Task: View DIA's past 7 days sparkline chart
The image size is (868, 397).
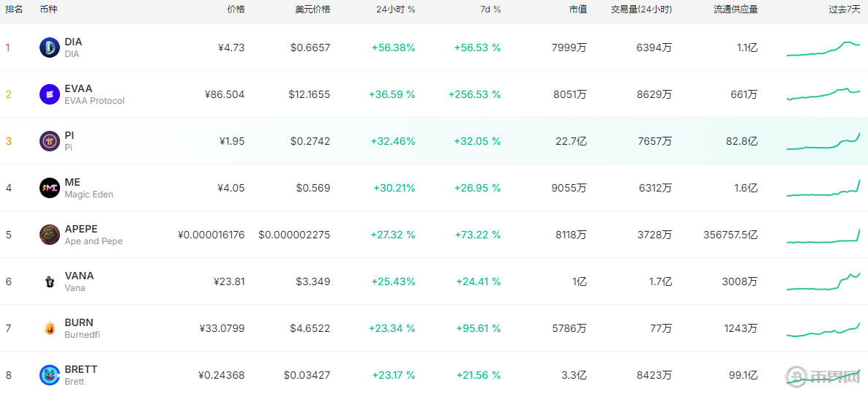Action: (823, 49)
